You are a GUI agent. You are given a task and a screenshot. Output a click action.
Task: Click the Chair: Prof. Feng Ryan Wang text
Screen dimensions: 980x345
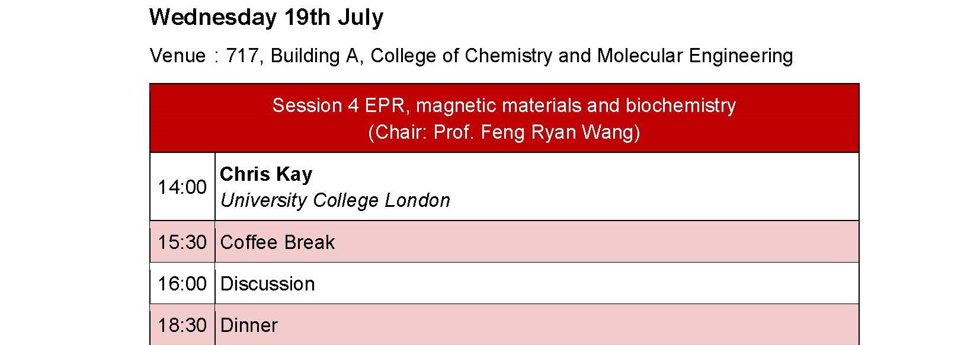click(x=504, y=132)
